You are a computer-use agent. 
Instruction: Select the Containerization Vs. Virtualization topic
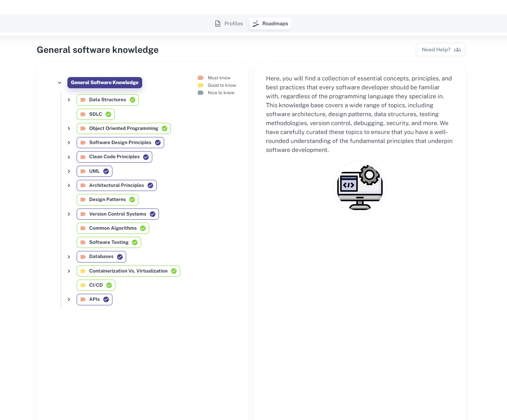pyautogui.click(x=128, y=271)
